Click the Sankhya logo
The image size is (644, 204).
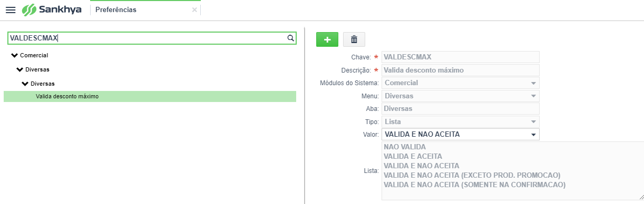click(x=52, y=9)
